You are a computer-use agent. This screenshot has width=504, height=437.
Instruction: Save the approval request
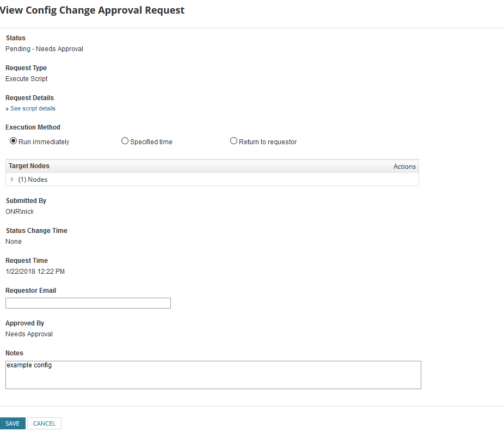12,423
